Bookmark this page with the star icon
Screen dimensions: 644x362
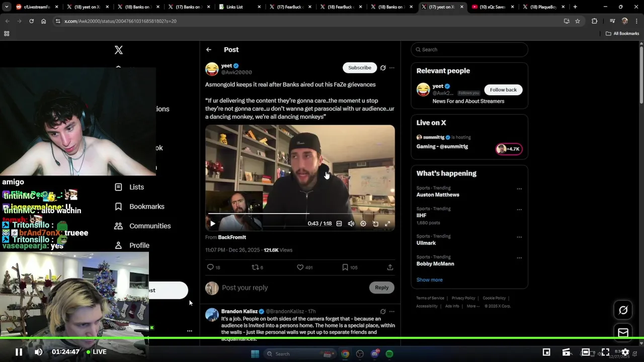(578, 21)
